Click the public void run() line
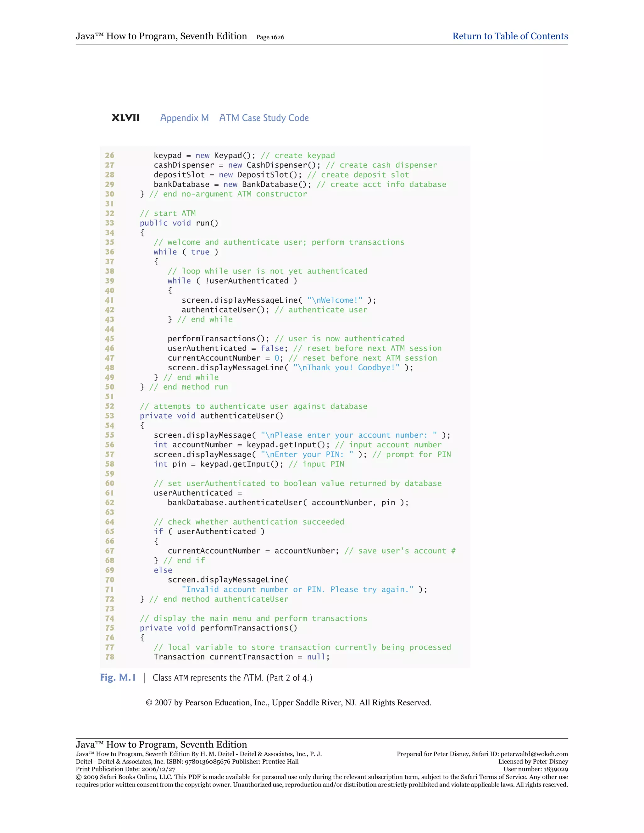Viewport: 644px width, 833px height. (x=179, y=223)
